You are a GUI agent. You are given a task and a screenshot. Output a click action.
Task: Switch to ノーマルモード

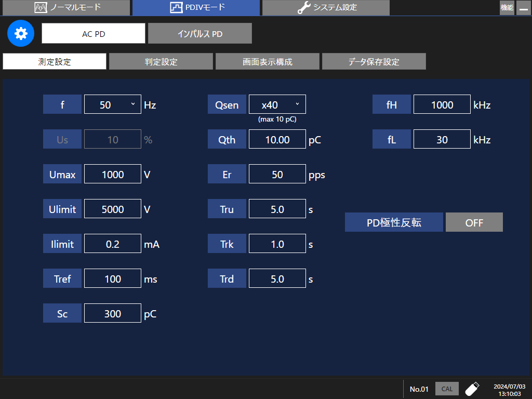click(66, 7)
